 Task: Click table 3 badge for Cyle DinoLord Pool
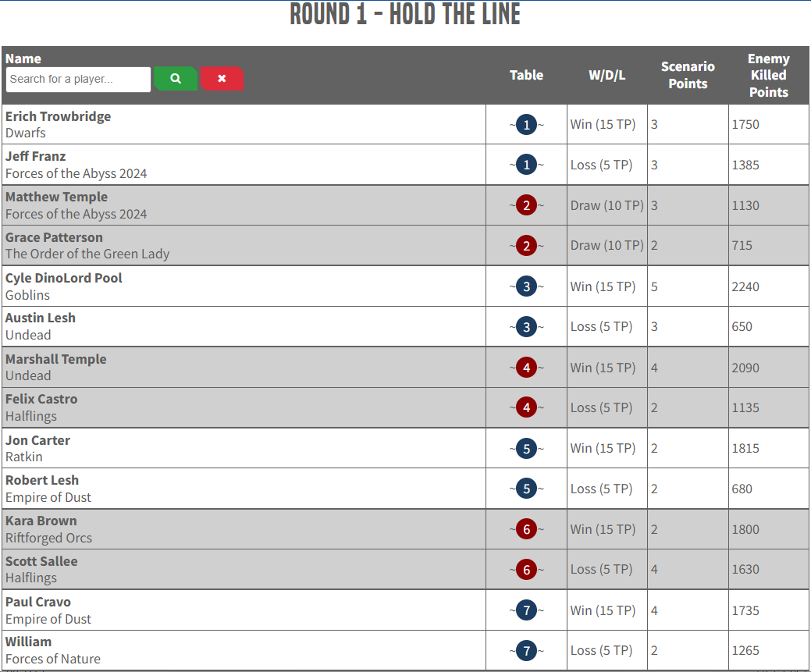click(527, 286)
